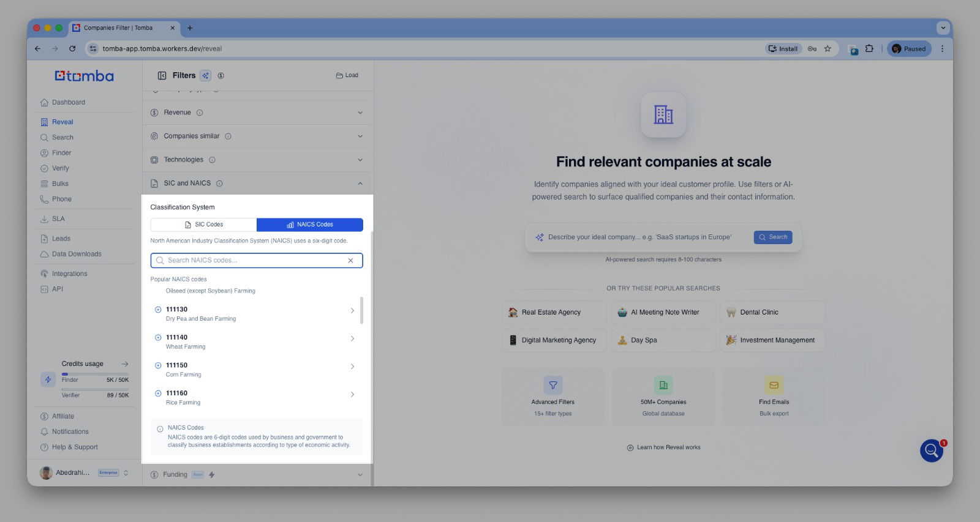This screenshot has height=522, width=980.
Task: Add NAICS code 111150 Corn Farming
Action: 158,365
